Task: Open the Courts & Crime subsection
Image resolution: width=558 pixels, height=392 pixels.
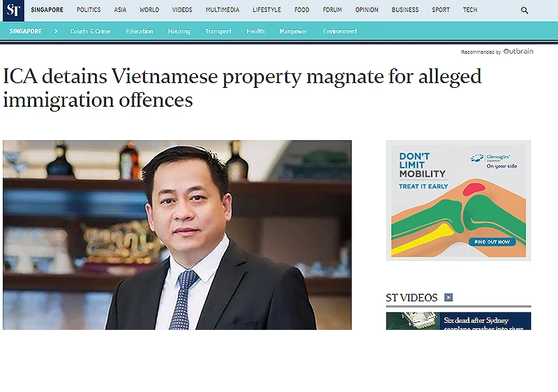Action: [91, 31]
